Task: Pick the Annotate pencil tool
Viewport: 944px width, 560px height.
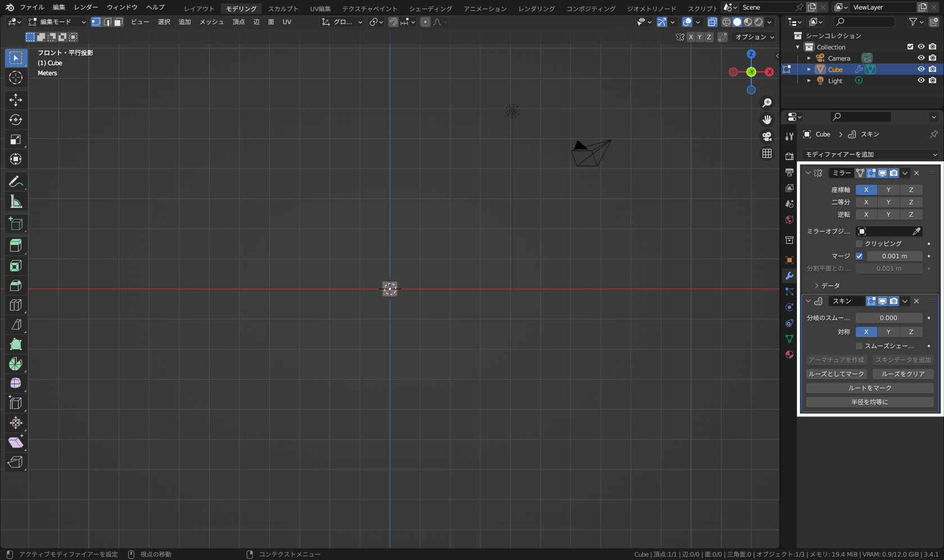Action: click(x=16, y=181)
